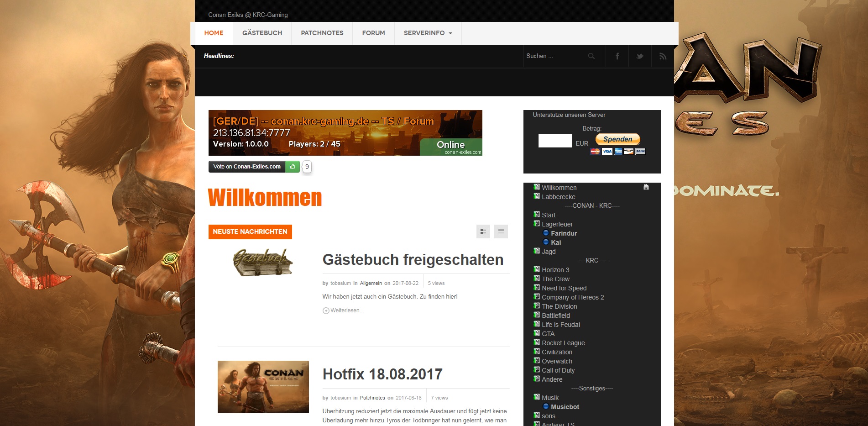The height and width of the screenshot is (426, 868).
Task: Click the channel icon beside Musik
Action: [x=537, y=397]
